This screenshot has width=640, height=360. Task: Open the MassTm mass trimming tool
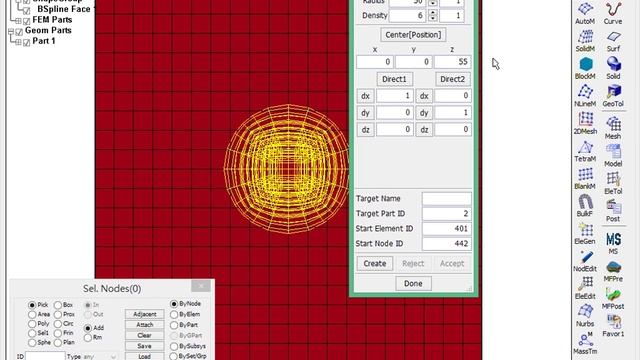click(x=585, y=343)
